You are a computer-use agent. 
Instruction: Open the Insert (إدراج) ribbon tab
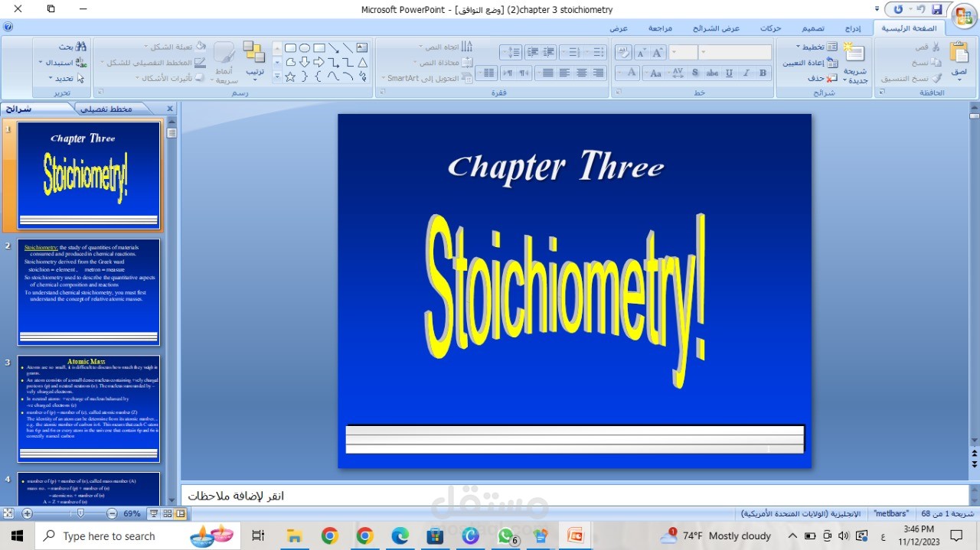coord(852,28)
